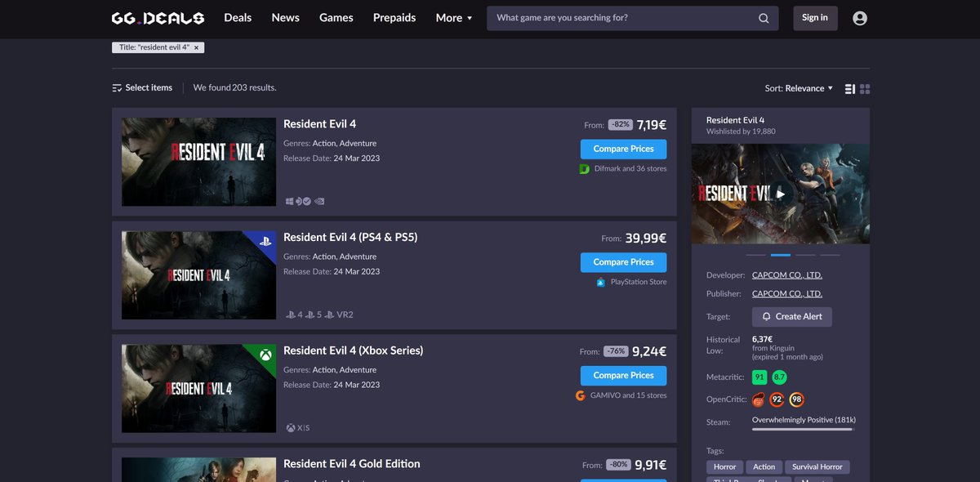Screen dimensions: 980x482
Task: Switch to list view layout icon
Action: (850, 88)
